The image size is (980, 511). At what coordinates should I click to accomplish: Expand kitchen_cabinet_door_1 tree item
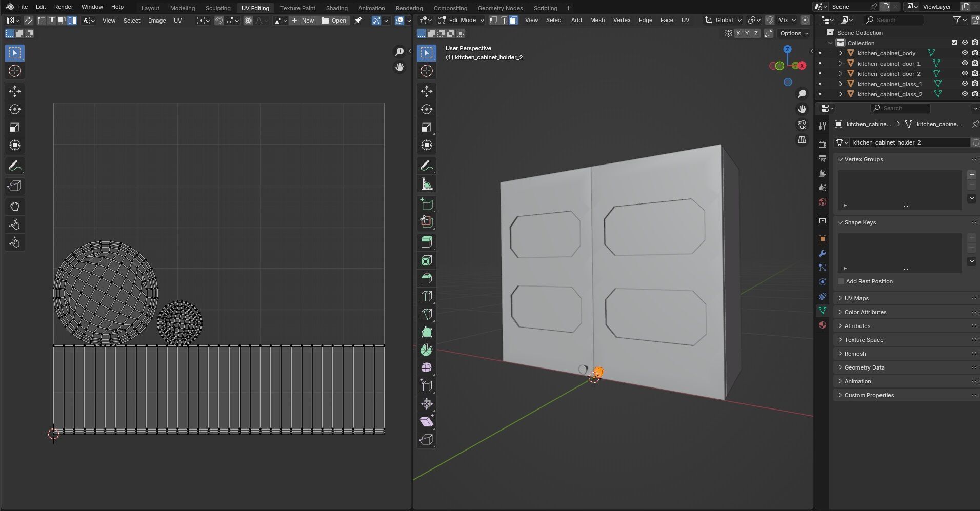[x=841, y=64]
